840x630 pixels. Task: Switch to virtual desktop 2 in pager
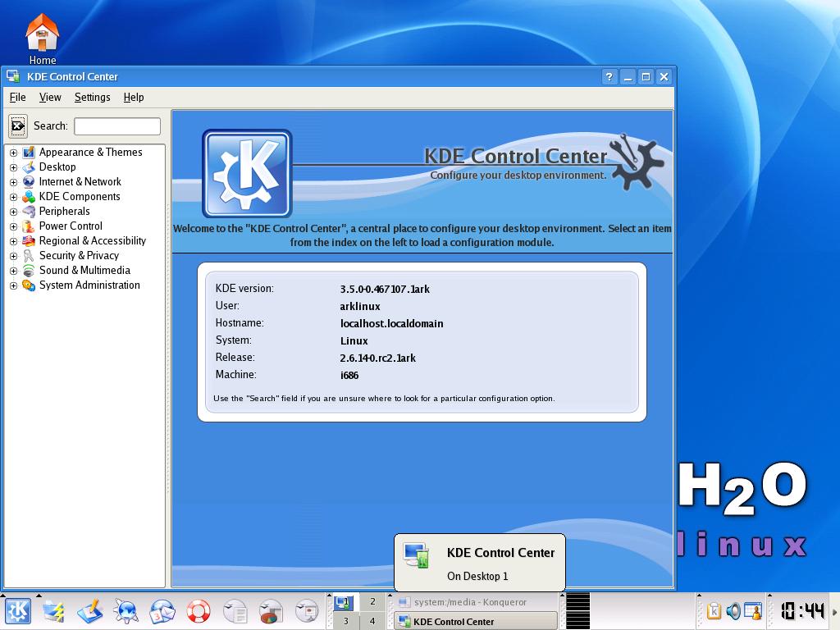(372, 602)
